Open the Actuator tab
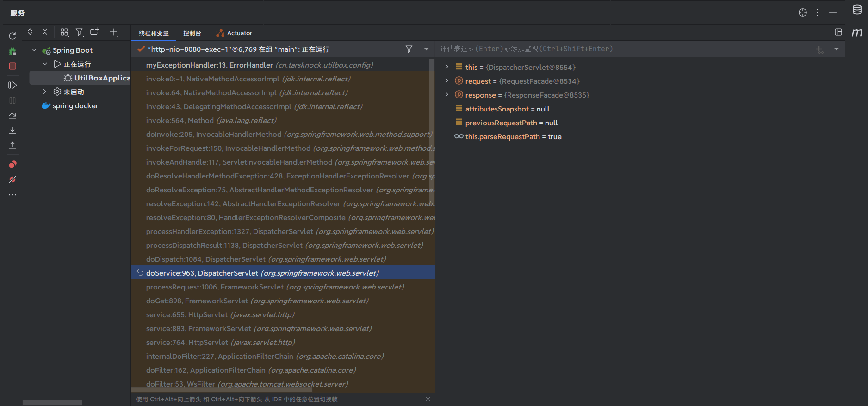Screen dimensions: 868x406 pos(234,33)
